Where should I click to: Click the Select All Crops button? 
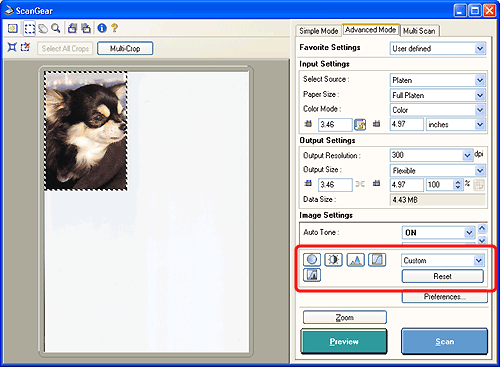[x=65, y=49]
